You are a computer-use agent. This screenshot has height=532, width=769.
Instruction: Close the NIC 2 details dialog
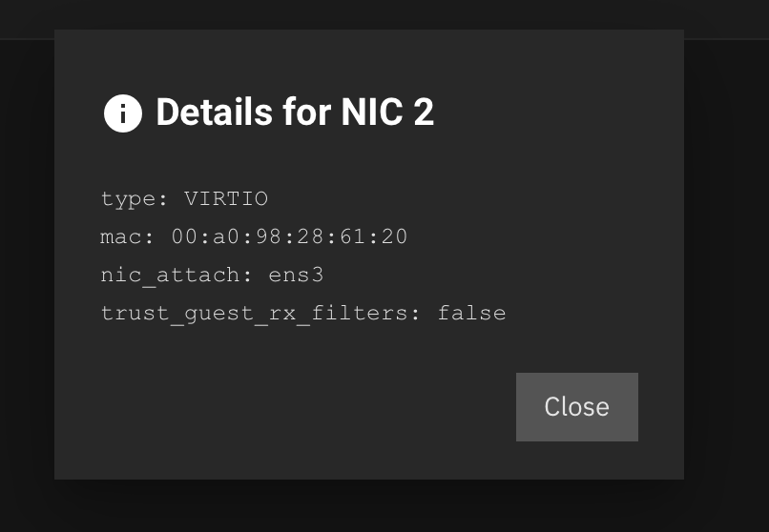coord(576,406)
